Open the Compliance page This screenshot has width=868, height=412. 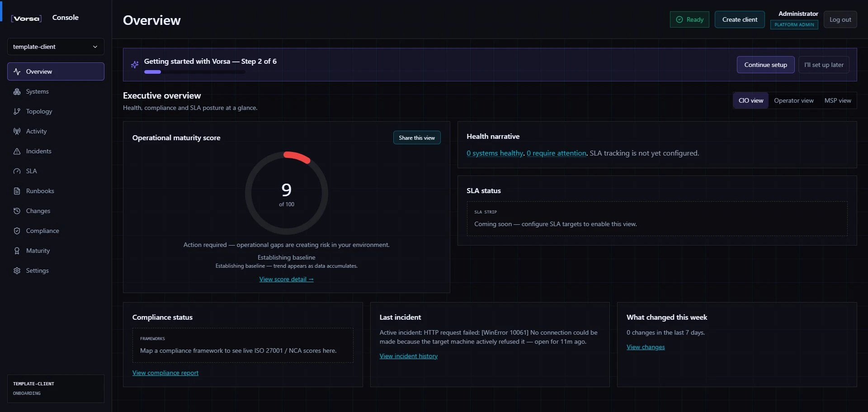[x=56, y=231]
